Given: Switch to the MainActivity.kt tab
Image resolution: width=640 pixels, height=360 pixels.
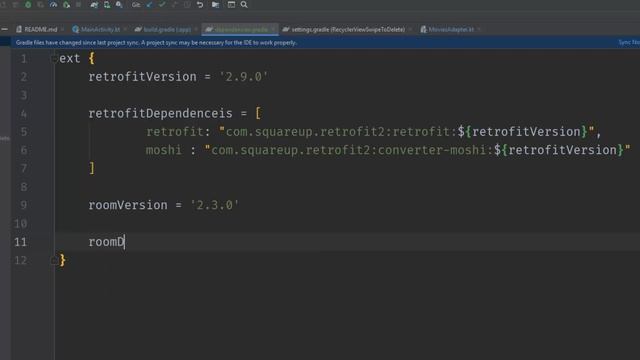Looking at the screenshot, I should [100, 29].
